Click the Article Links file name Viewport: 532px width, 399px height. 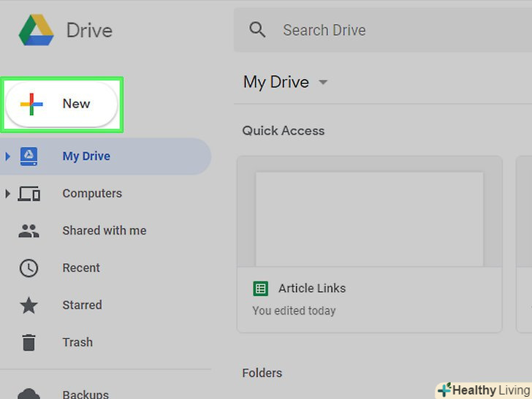pos(312,289)
